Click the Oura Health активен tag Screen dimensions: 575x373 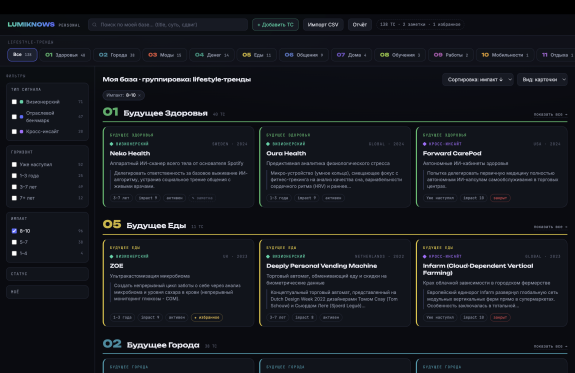tap(333, 198)
